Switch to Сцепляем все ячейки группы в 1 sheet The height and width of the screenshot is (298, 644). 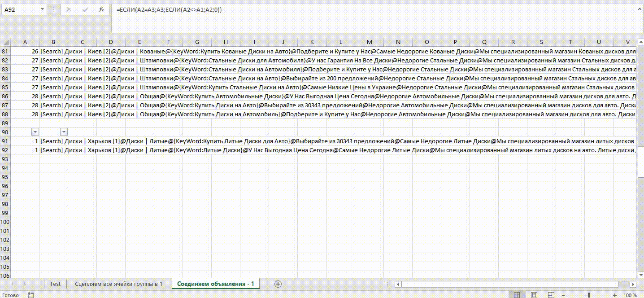(118, 284)
